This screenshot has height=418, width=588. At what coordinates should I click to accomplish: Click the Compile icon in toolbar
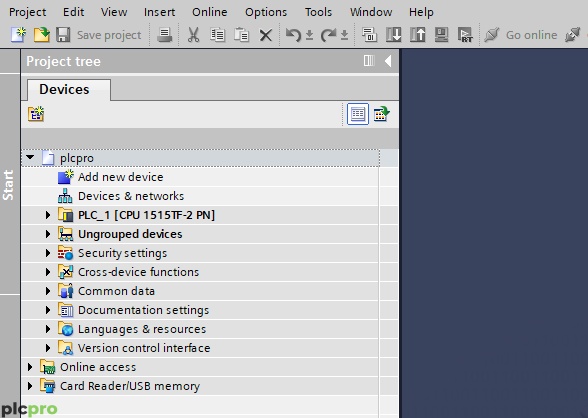click(x=369, y=35)
